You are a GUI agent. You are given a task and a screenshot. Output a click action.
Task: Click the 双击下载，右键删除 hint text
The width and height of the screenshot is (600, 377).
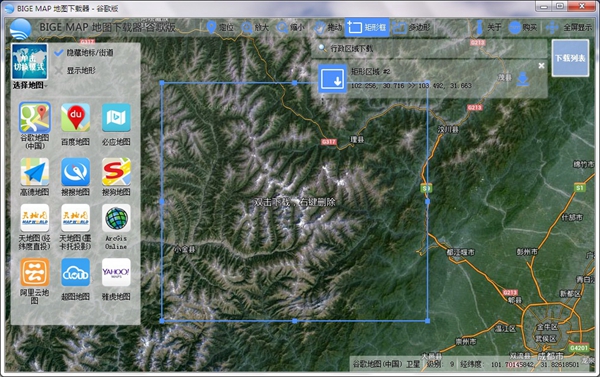click(x=295, y=202)
